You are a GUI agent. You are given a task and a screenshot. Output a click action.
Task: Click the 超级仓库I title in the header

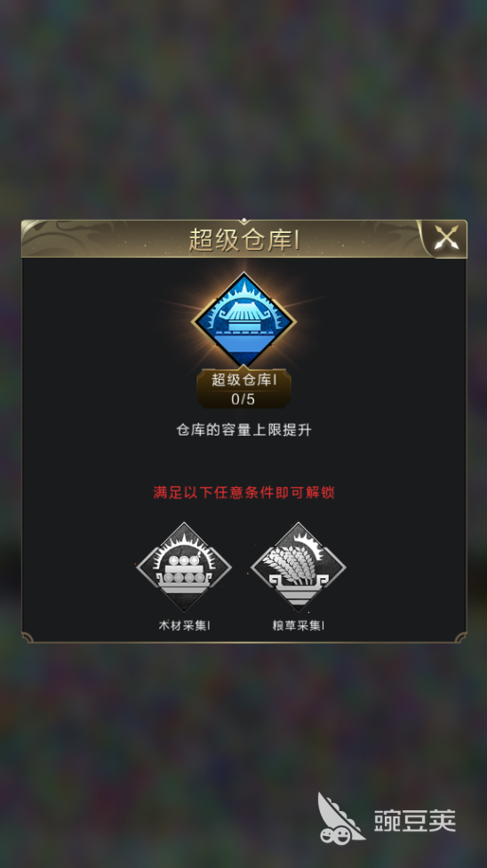click(x=244, y=240)
